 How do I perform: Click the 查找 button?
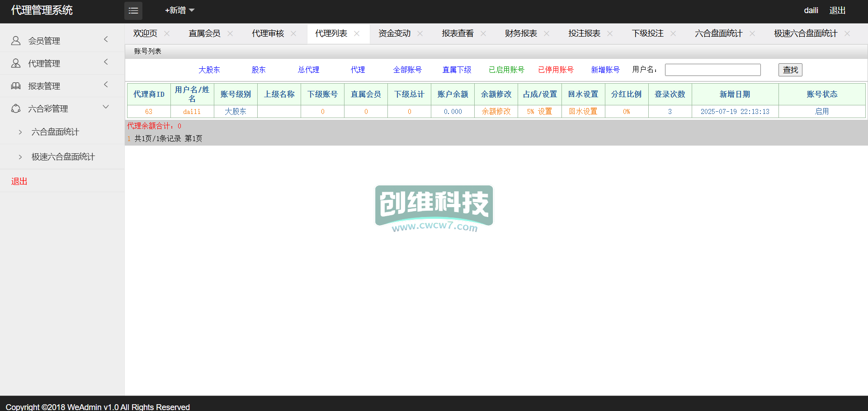click(790, 70)
